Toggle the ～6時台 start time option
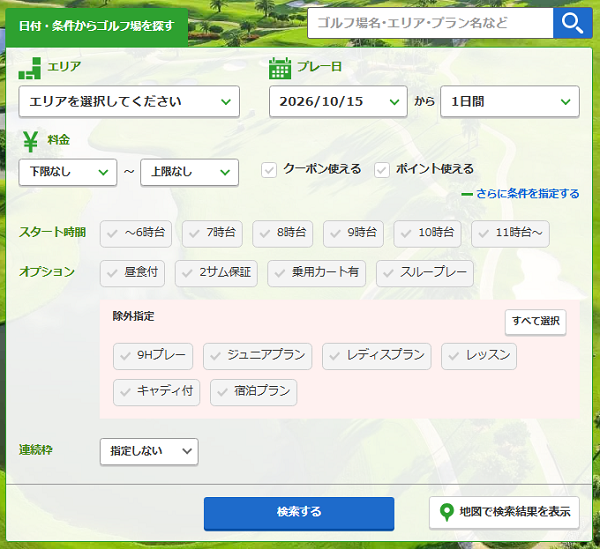 [136, 234]
